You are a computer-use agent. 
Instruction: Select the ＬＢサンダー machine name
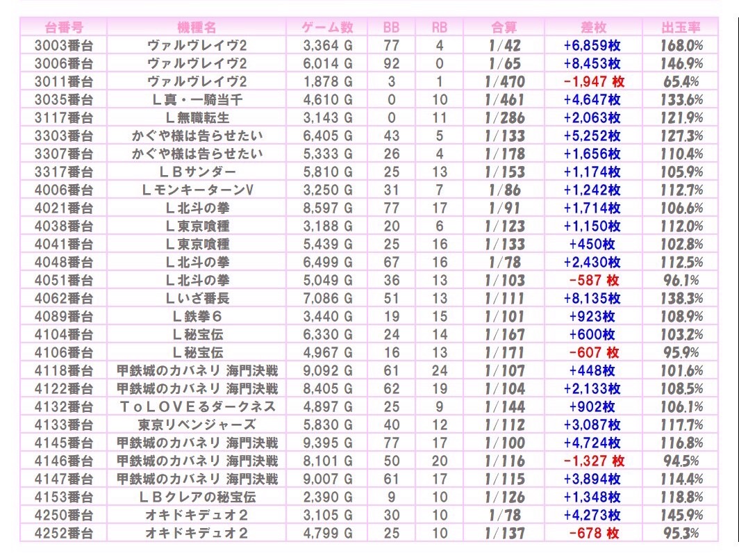197,172
